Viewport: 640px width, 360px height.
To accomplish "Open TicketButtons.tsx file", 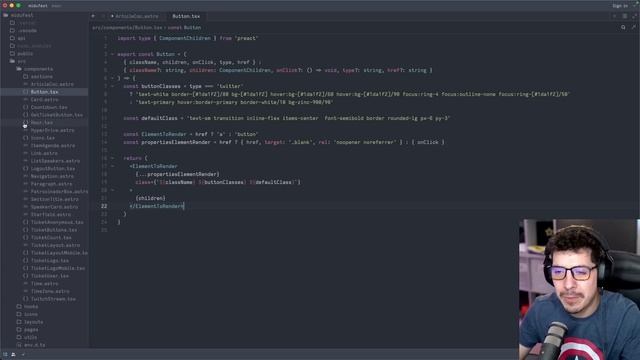I will tap(54, 230).
